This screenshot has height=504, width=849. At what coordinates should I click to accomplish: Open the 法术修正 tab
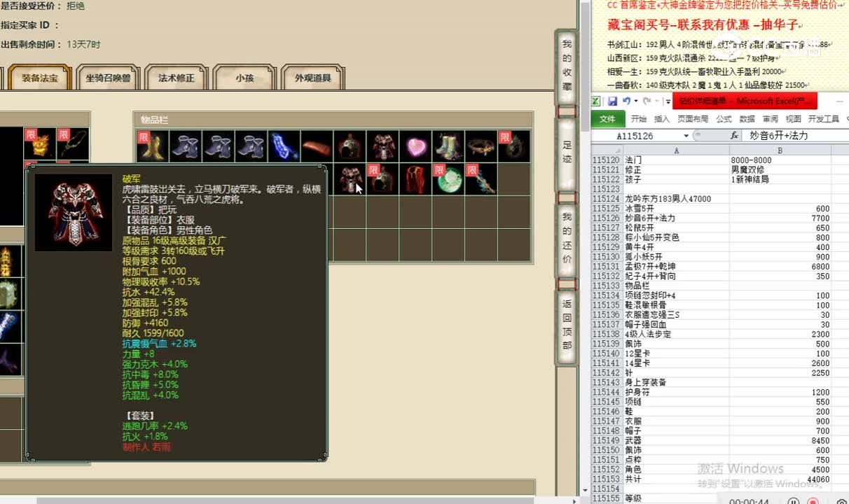177,78
